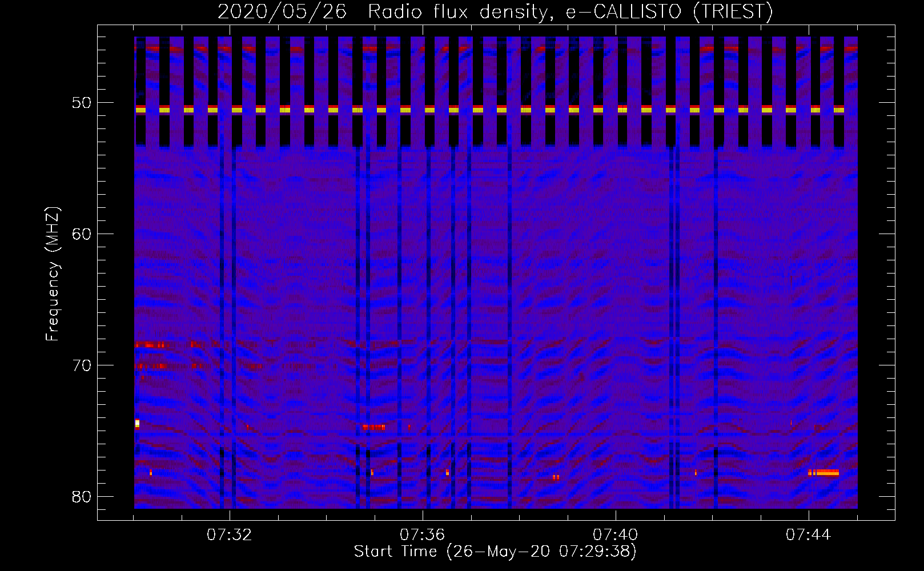
Task: Select the 07:36 time axis label
Action: point(422,535)
